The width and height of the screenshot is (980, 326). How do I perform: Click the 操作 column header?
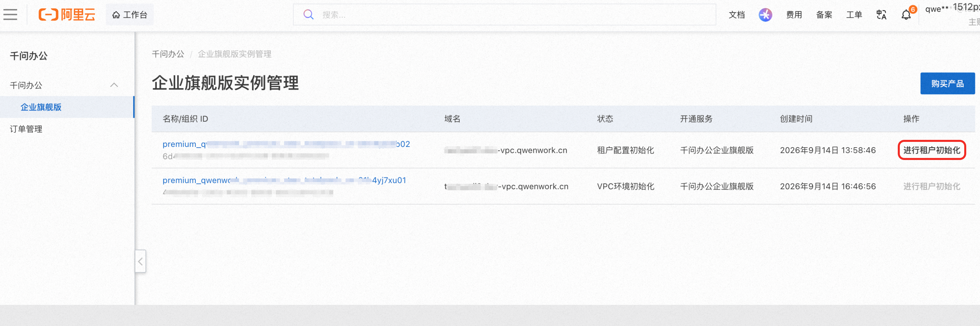(911, 119)
